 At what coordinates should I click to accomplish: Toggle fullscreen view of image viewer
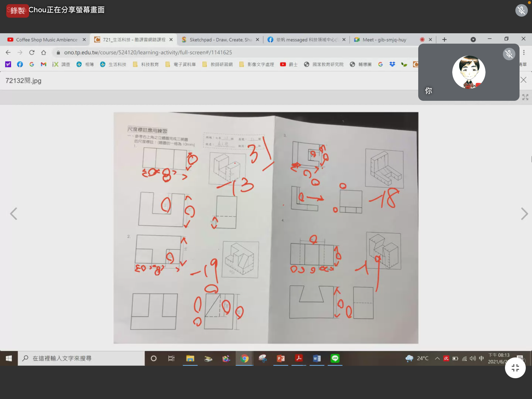point(525,97)
